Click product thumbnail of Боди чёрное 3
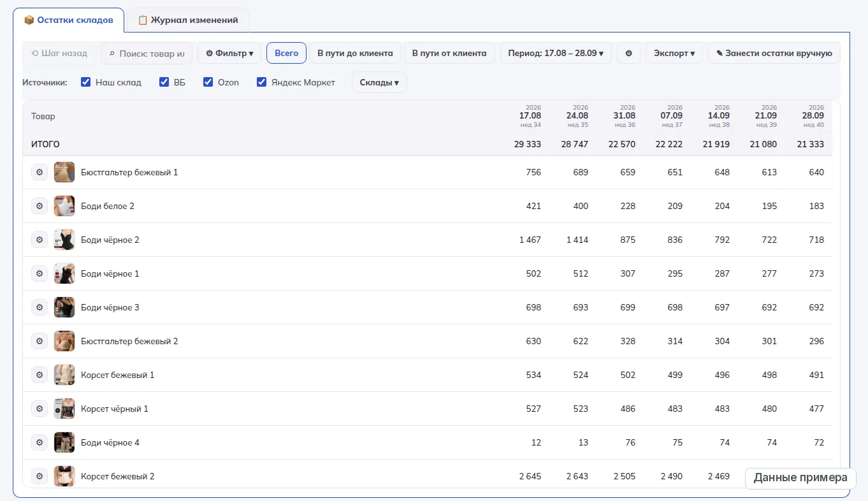Viewport: 868px width, 501px height. (64, 307)
